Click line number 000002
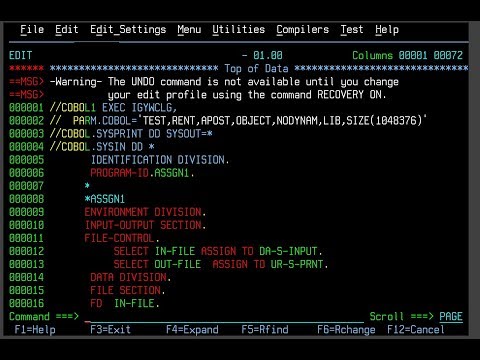The width and height of the screenshot is (480, 360). [26, 121]
